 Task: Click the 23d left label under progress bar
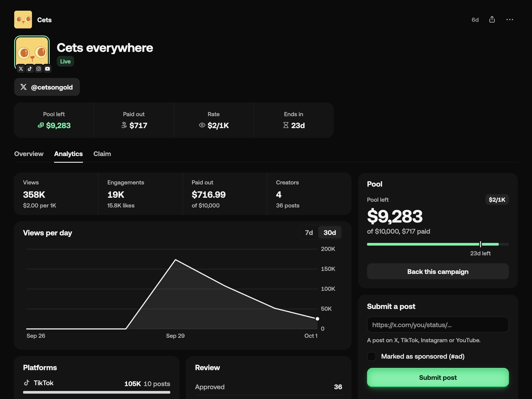click(x=480, y=253)
